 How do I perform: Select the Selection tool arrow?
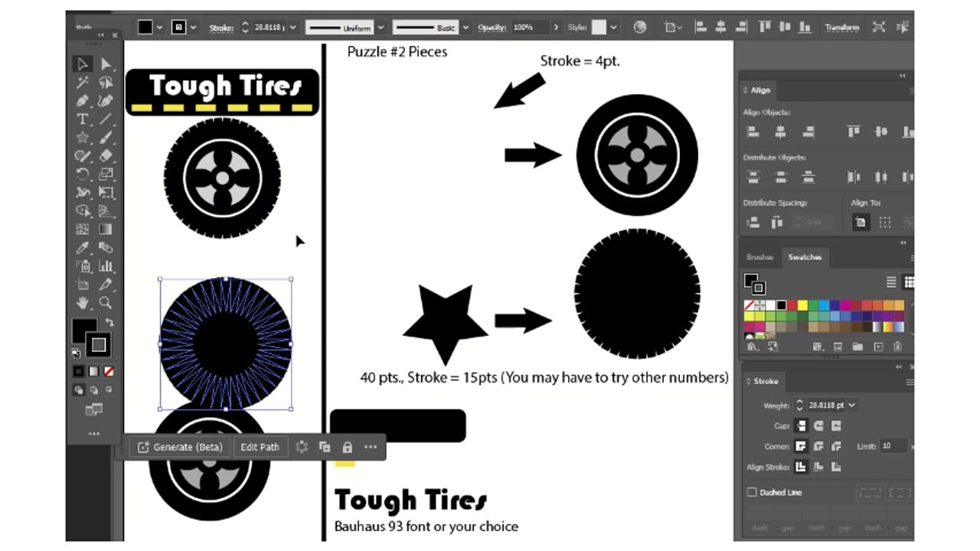click(83, 64)
